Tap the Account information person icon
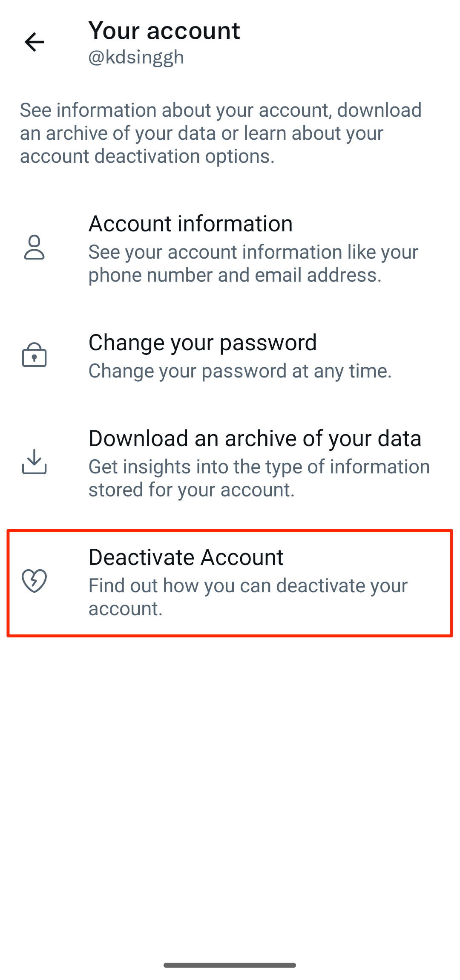This screenshot has height=980, width=460. (x=34, y=248)
